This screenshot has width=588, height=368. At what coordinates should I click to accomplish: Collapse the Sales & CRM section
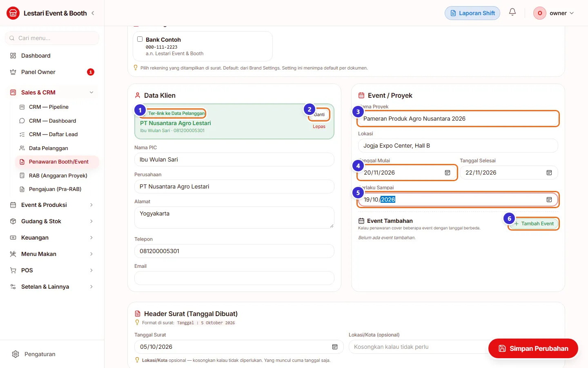[91, 92]
